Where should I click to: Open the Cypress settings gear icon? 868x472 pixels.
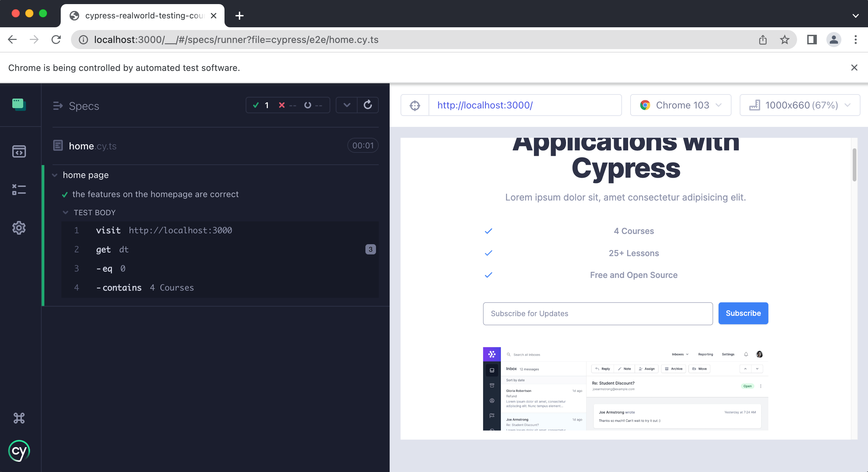19,228
